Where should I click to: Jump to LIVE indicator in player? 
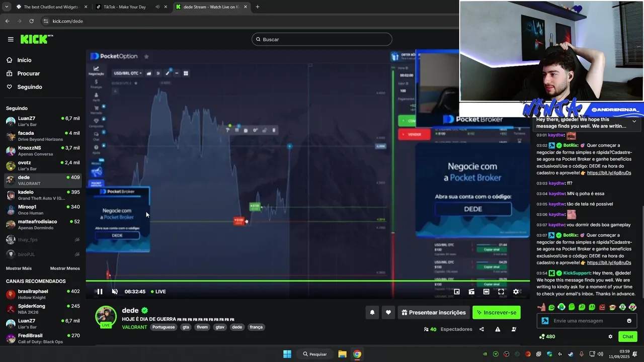click(x=158, y=292)
